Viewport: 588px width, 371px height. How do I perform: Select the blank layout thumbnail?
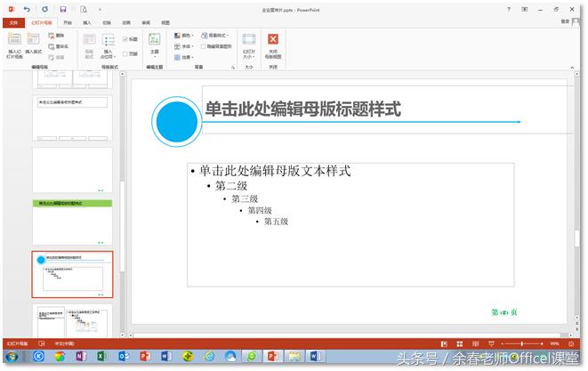(x=72, y=170)
